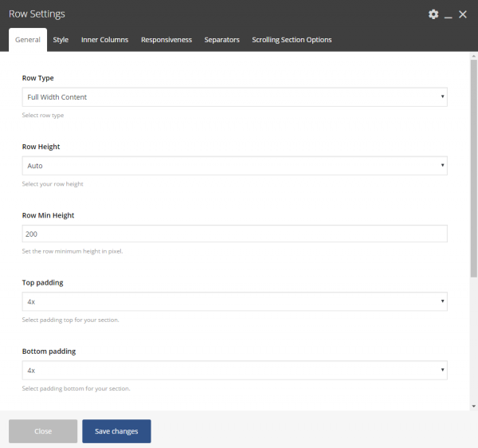The height and width of the screenshot is (448, 478).
Task: Switch to the General tab
Action: point(28,40)
